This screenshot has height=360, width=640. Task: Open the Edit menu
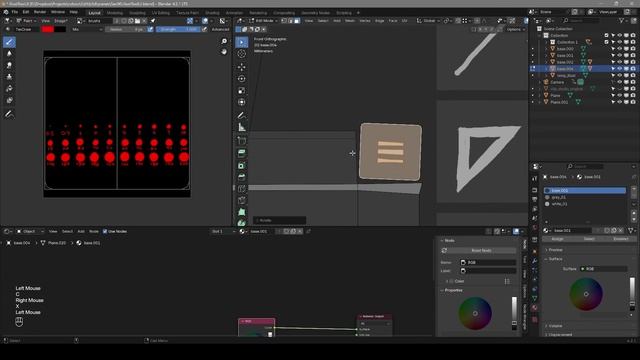[x=26, y=12]
